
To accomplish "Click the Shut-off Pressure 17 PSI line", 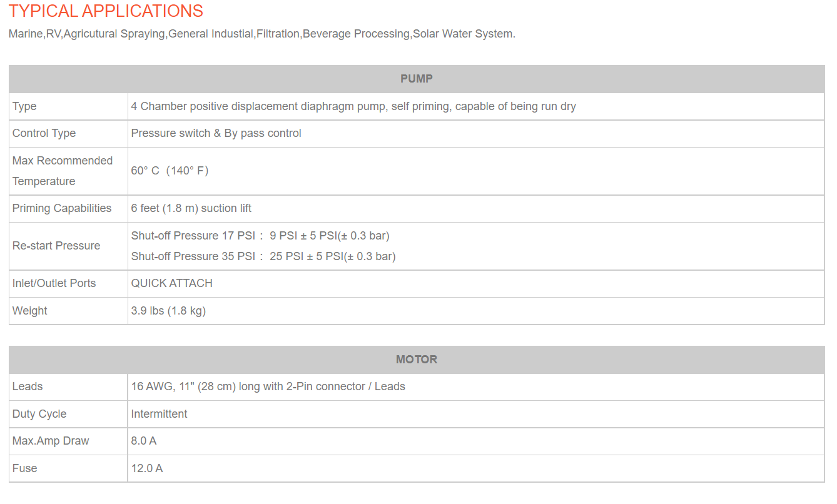I will (x=260, y=236).
